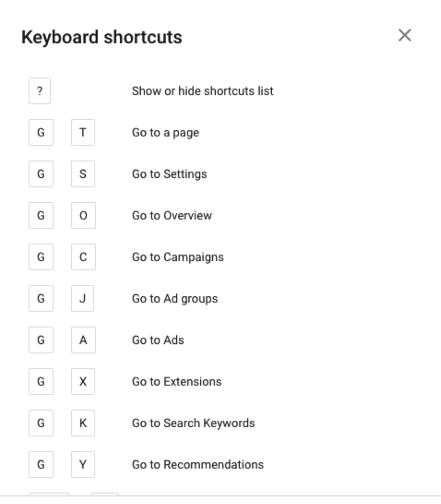
Task: Click the O key icon
Action: tap(83, 216)
